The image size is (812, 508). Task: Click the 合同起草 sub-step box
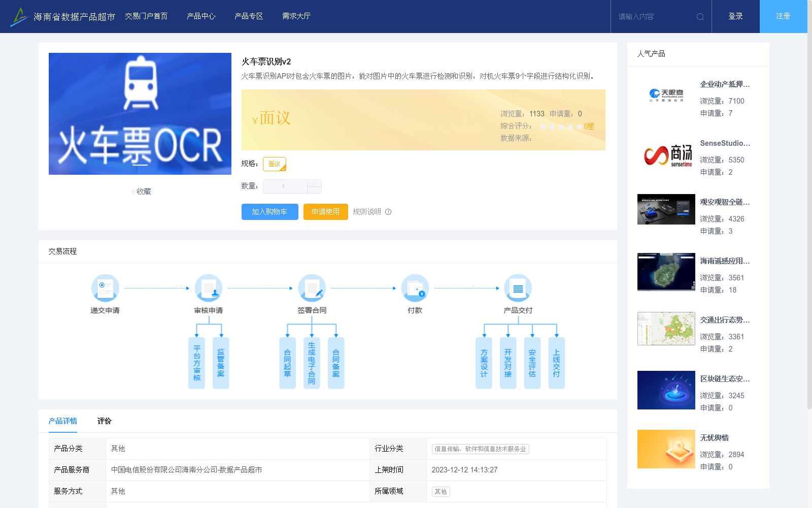pos(287,363)
